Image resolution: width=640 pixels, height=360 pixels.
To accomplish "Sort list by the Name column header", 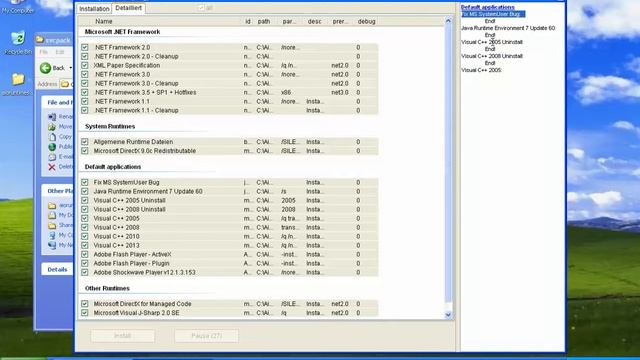I will [104, 21].
